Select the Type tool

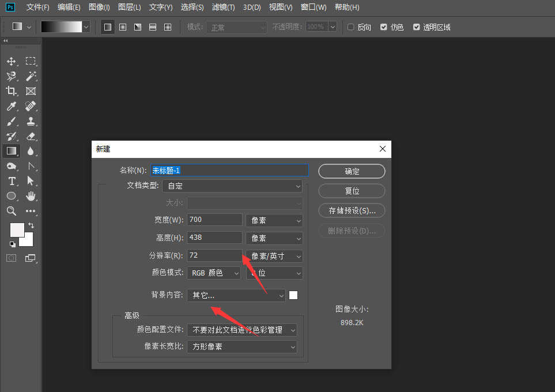tap(12, 181)
